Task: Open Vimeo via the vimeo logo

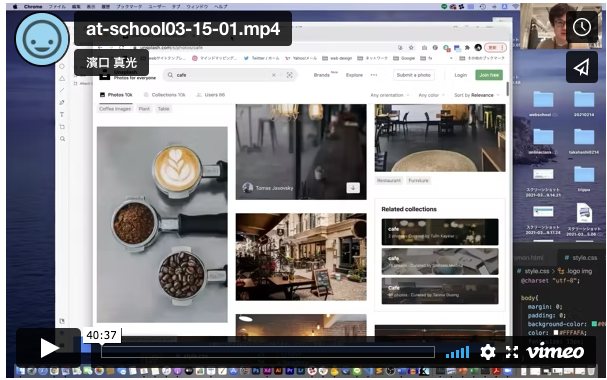Action: (x=555, y=351)
